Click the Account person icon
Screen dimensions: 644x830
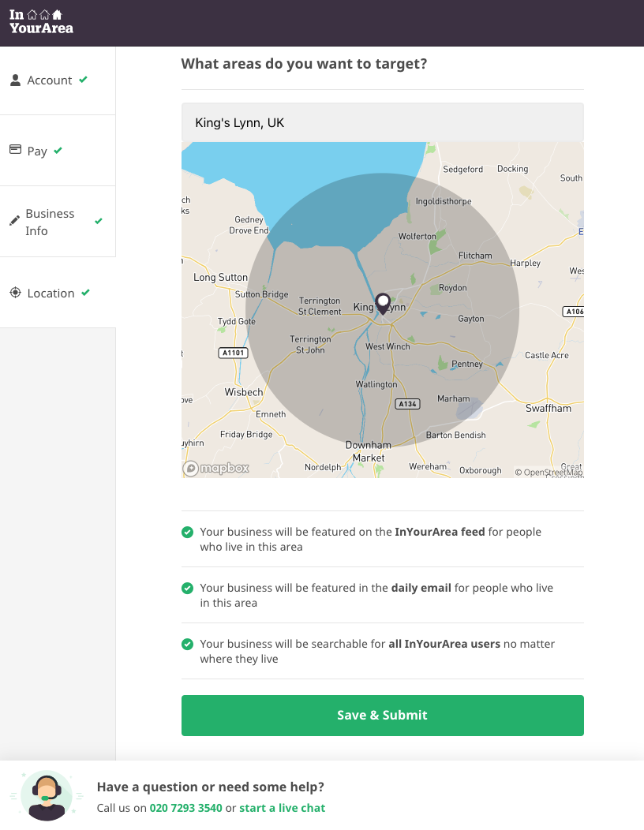pos(15,80)
